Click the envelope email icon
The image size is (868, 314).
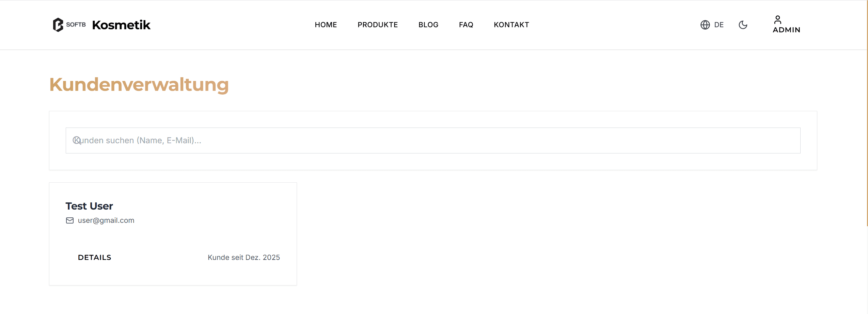click(70, 220)
